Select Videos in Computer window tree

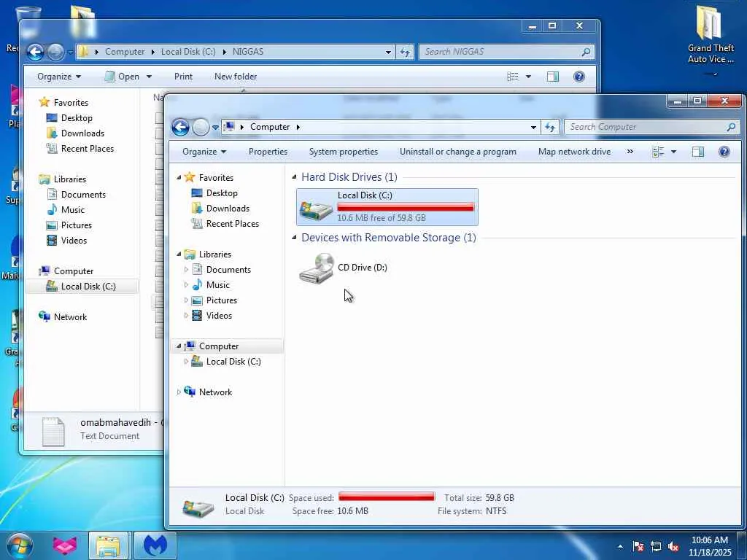[219, 316]
